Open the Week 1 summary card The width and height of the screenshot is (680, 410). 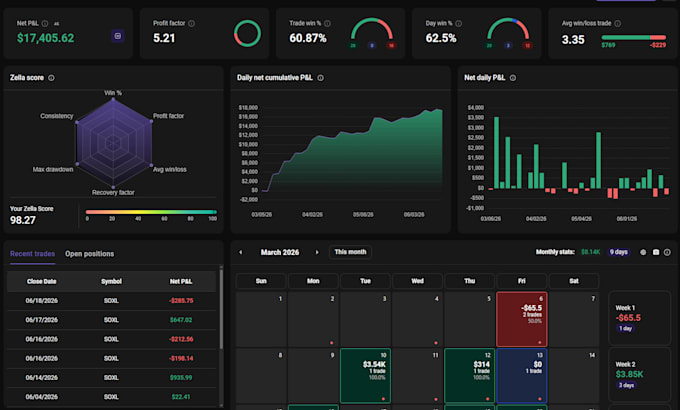point(640,318)
